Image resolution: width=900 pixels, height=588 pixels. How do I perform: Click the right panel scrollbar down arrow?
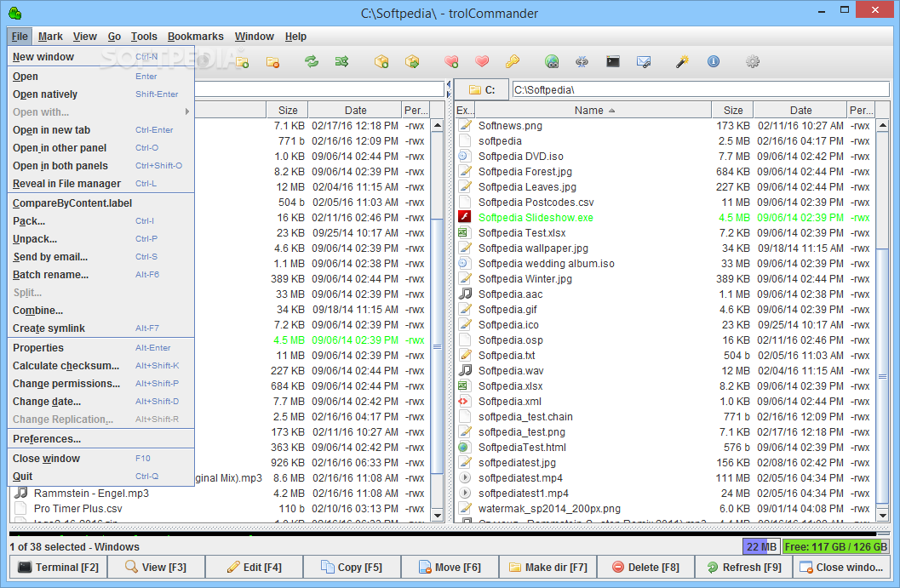(882, 515)
